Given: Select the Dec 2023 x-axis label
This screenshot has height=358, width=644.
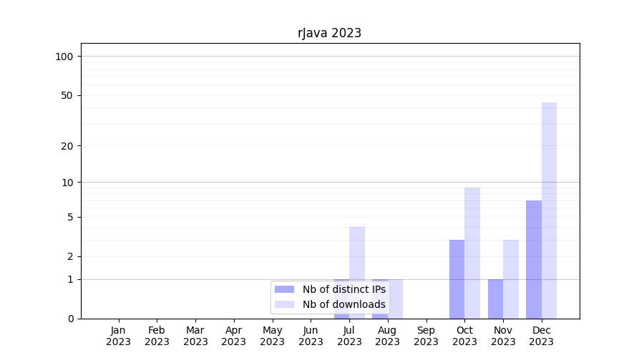Looking at the screenshot, I should click(x=542, y=336).
